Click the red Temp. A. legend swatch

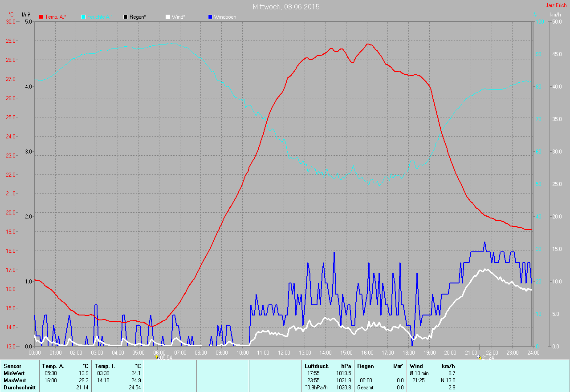click(x=41, y=17)
